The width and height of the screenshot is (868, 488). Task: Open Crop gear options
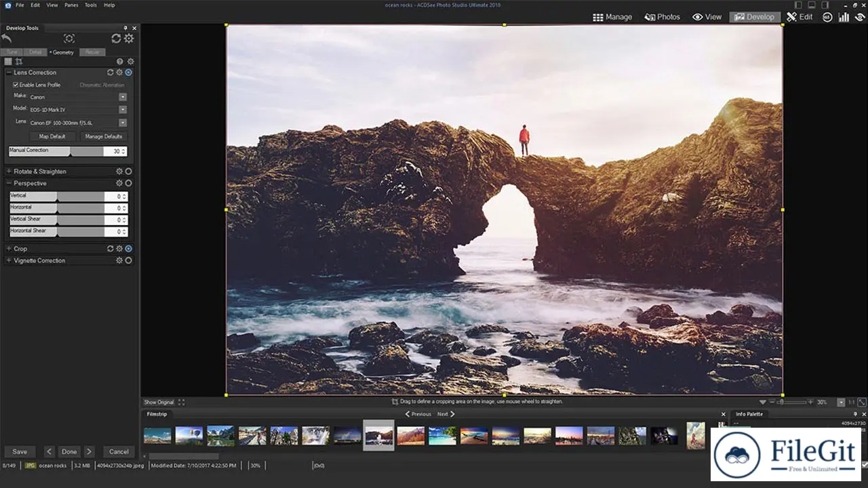coord(119,249)
